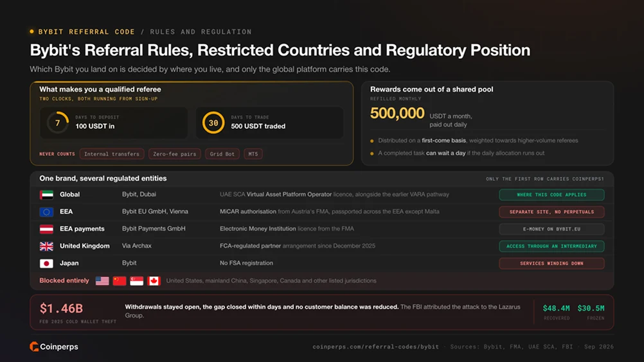The height and width of the screenshot is (362, 644).
Task: Click 'Refilled Monthly' label
Action: (395, 99)
